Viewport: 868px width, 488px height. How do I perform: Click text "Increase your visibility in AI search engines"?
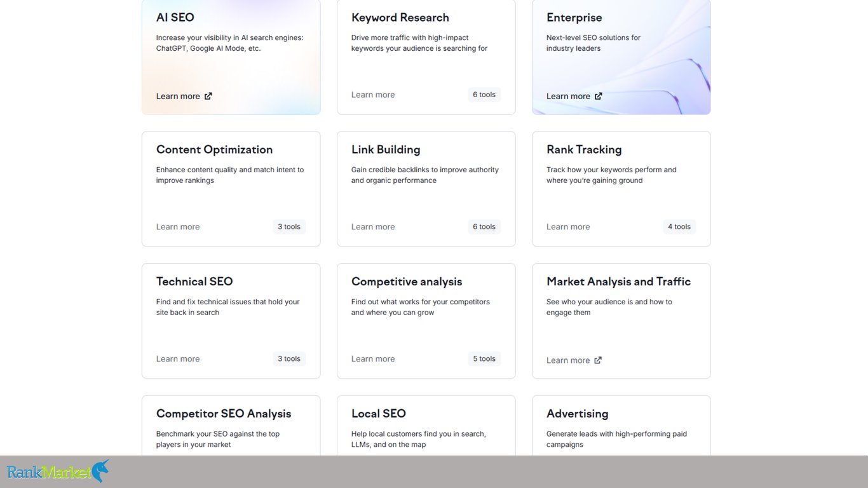[229, 37]
